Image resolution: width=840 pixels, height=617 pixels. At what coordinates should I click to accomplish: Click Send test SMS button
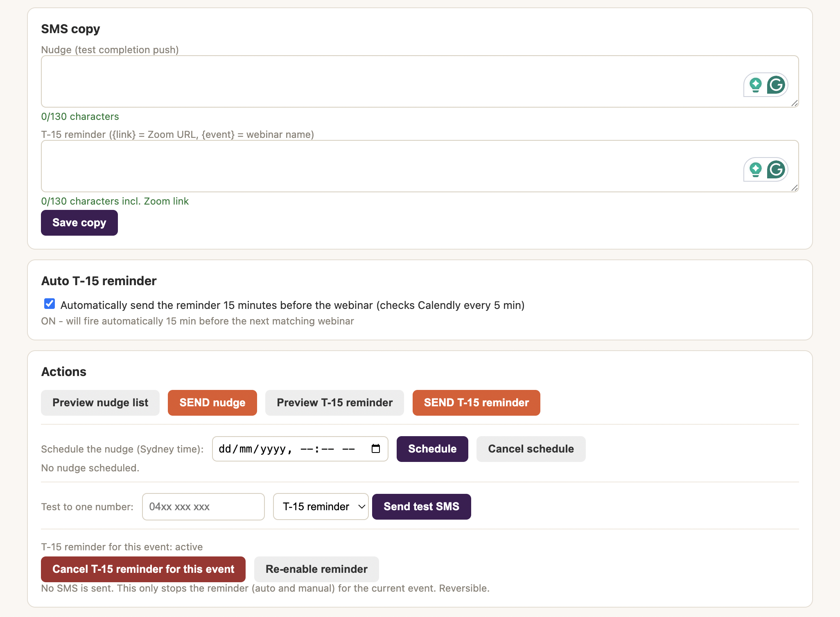point(422,507)
